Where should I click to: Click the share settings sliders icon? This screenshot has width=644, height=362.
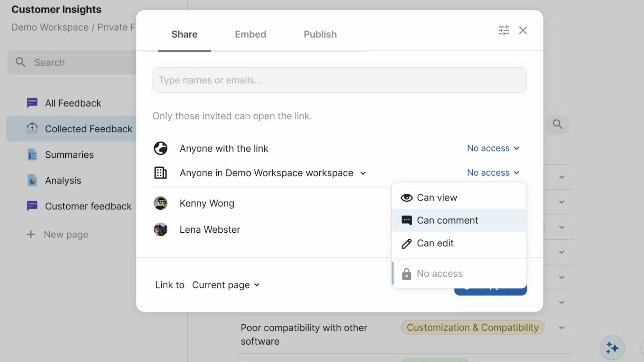pos(504,30)
